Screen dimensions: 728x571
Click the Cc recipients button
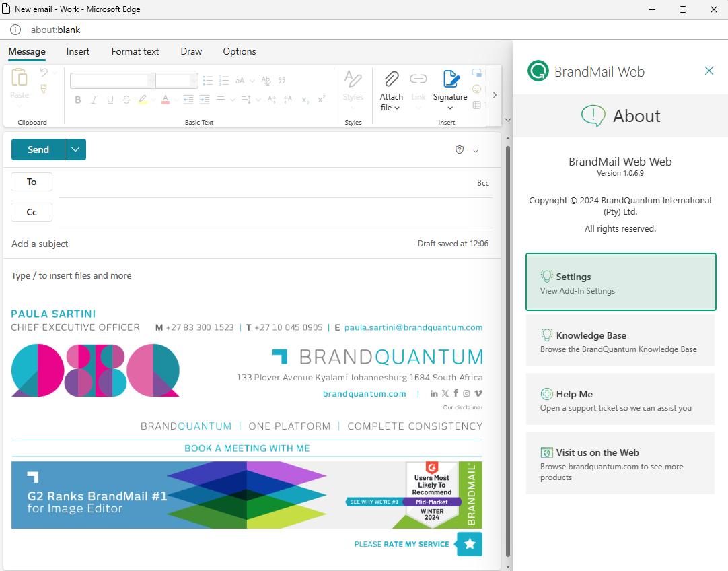[32, 212]
